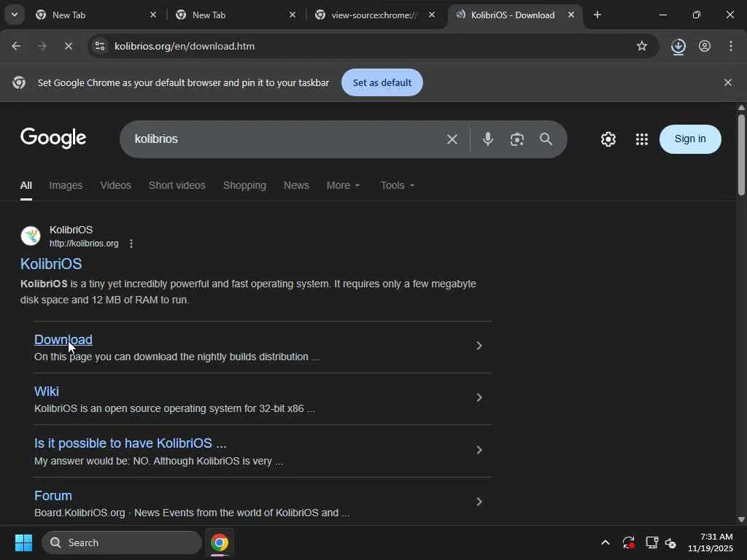The image size is (747, 560).
Task: Open Chrome three-dot menu
Action: point(731,46)
